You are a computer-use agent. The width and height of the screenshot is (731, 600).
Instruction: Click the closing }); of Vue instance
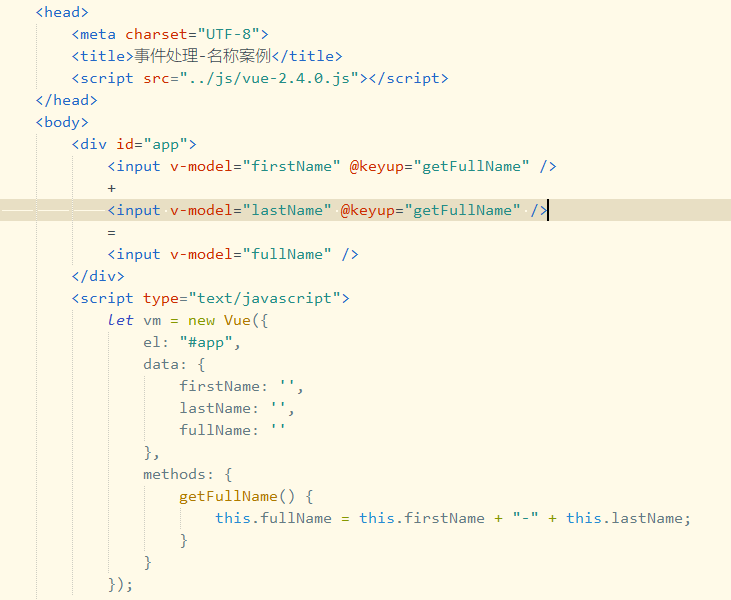(x=120, y=584)
